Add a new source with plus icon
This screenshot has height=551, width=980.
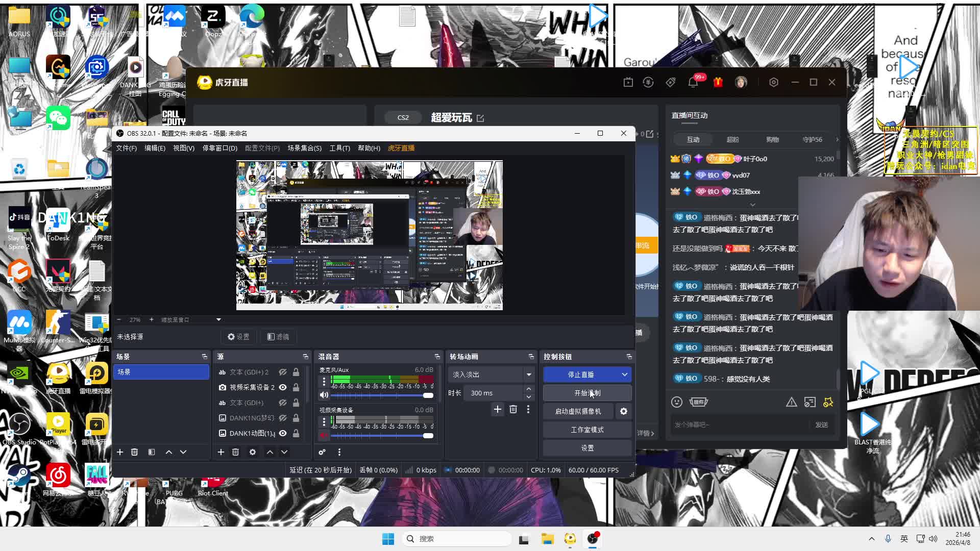click(221, 452)
